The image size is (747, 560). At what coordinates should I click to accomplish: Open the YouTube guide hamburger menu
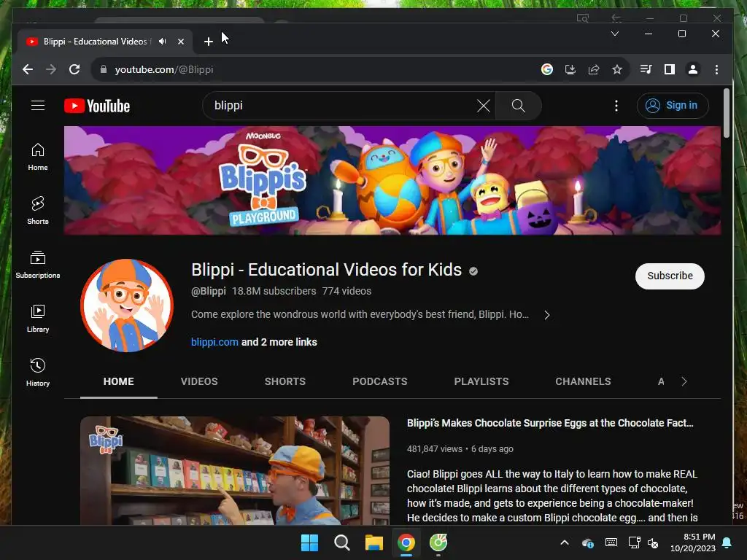(x=38, y=105)
